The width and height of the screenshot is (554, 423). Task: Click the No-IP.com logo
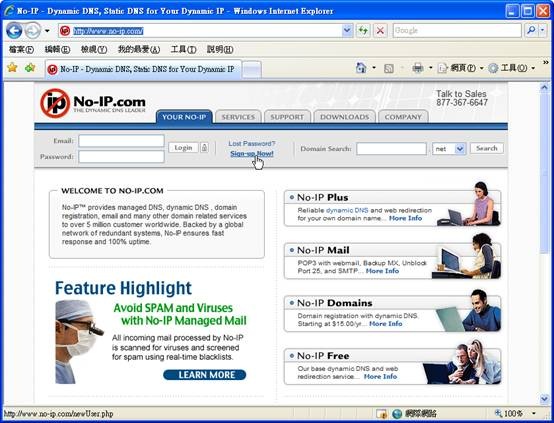click(x=93, y=103)
